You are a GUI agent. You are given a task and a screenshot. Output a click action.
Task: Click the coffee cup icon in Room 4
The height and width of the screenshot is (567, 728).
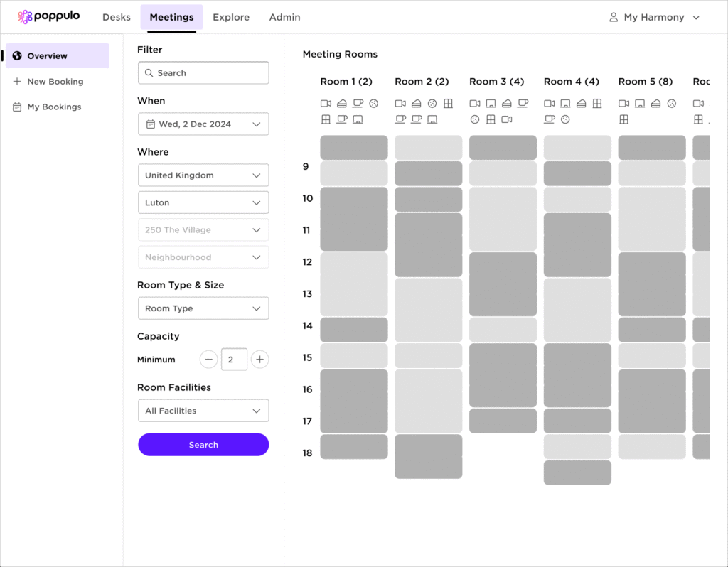click(549, 119)
